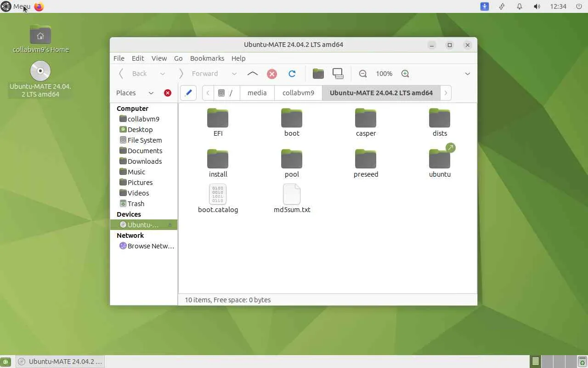Open the Help menu
588x368 pixels.
pyautogui.click(x=238, y=58)
